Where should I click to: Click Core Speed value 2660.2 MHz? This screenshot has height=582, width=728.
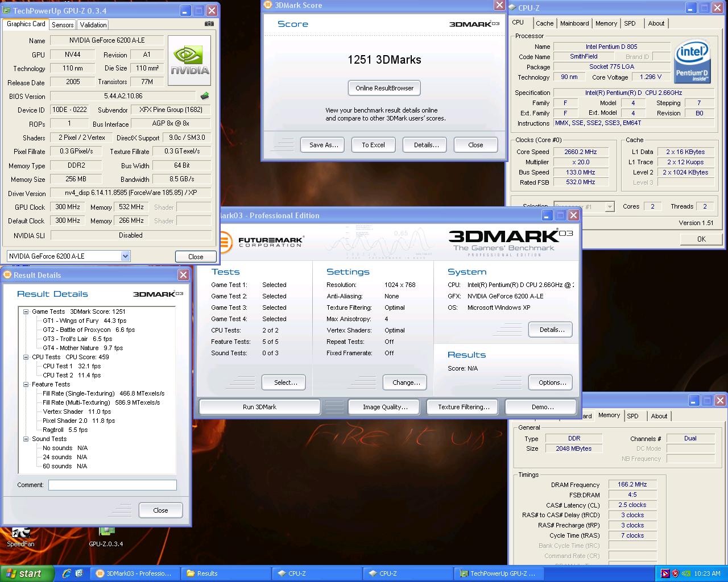tap(580, 152)
